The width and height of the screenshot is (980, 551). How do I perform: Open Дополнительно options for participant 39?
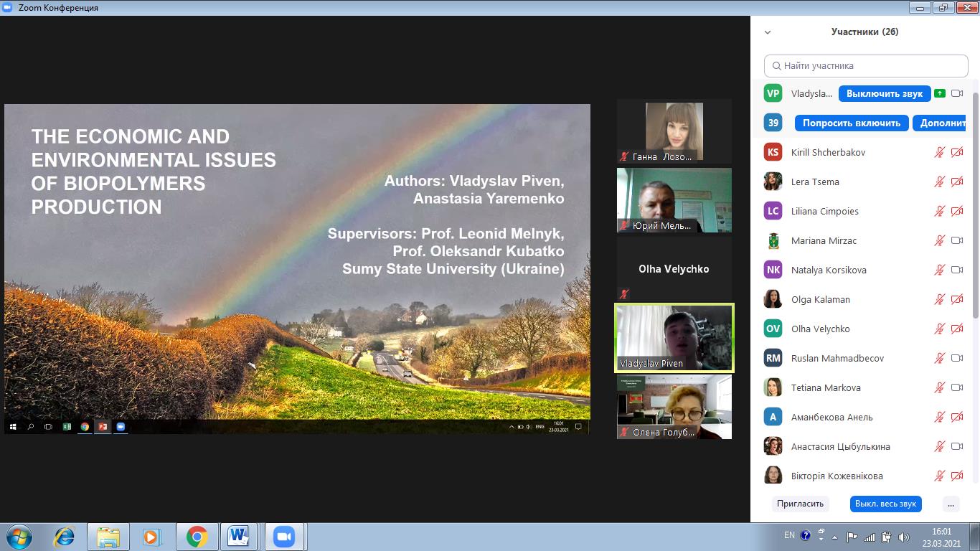pos(939,123)
